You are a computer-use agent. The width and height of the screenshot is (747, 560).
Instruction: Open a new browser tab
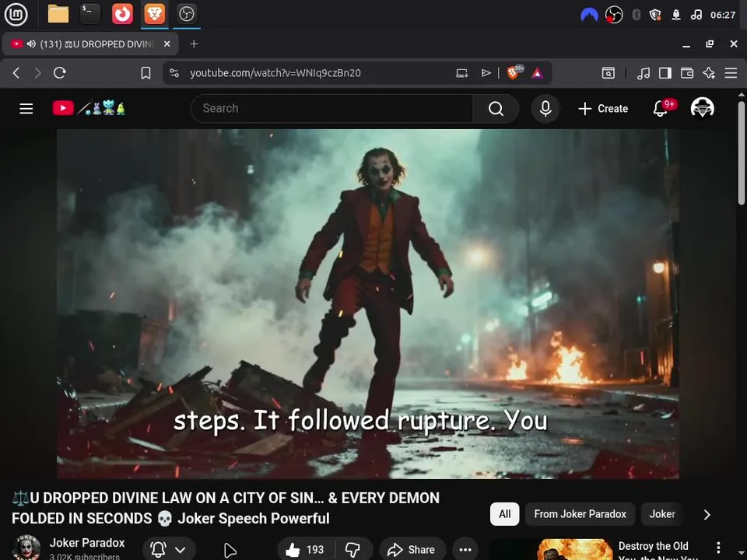[194, 44]
